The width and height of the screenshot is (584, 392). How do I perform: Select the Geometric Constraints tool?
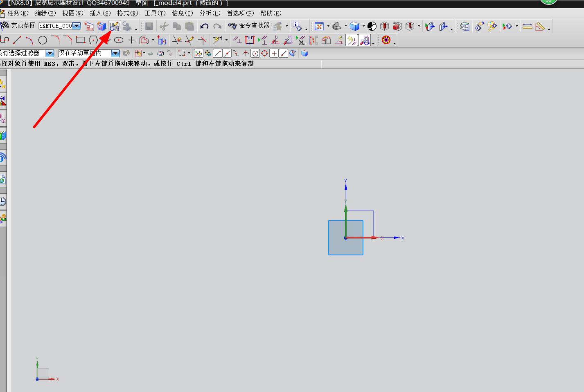(237, 40)
